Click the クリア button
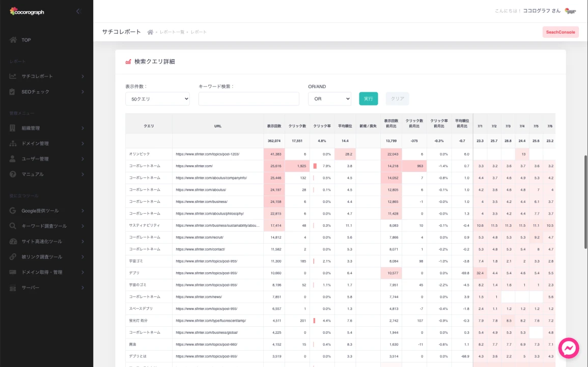Viewport: 588px width, 367px height. pyautogui.click(x=397, y=99)
